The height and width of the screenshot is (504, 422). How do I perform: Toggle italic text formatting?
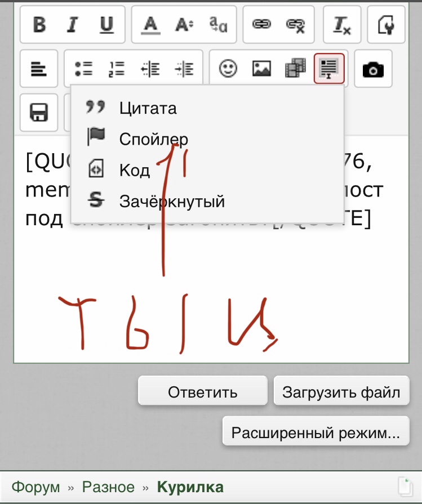[x=73, y=25]
